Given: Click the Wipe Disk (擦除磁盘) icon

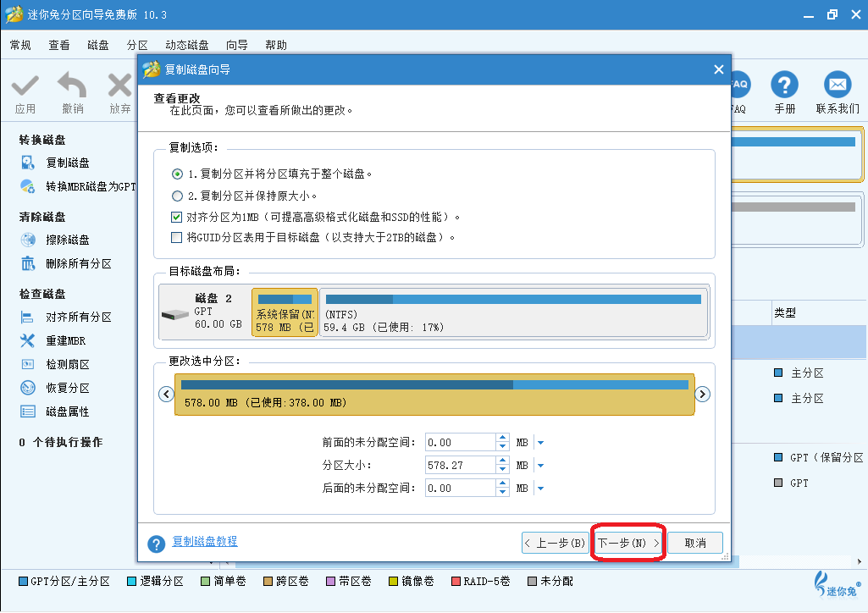Looking at the screenshot, I should click(28, 240).
